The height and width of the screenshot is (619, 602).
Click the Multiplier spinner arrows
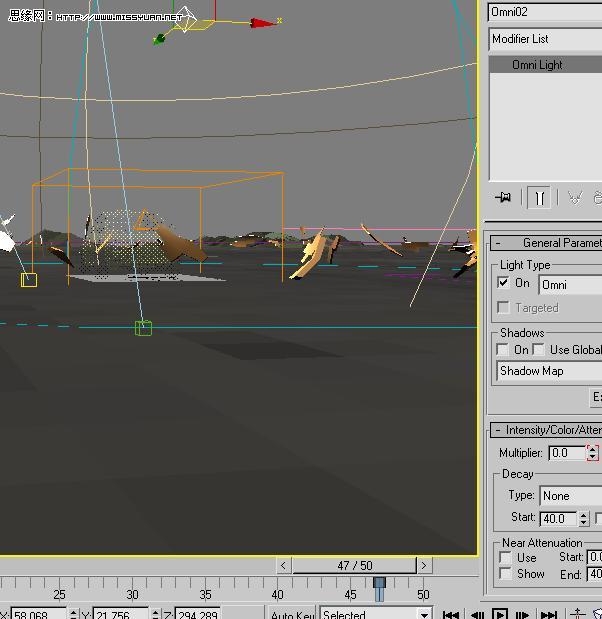[592, 453]
